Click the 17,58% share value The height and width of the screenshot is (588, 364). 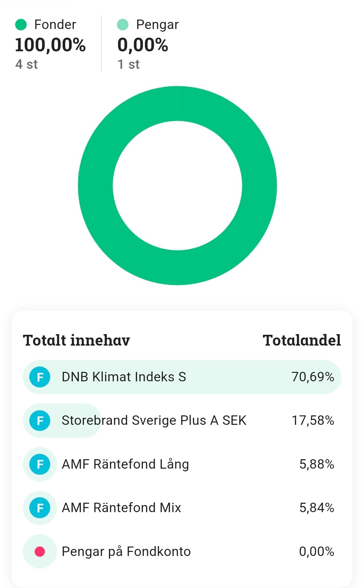[313, 420]
